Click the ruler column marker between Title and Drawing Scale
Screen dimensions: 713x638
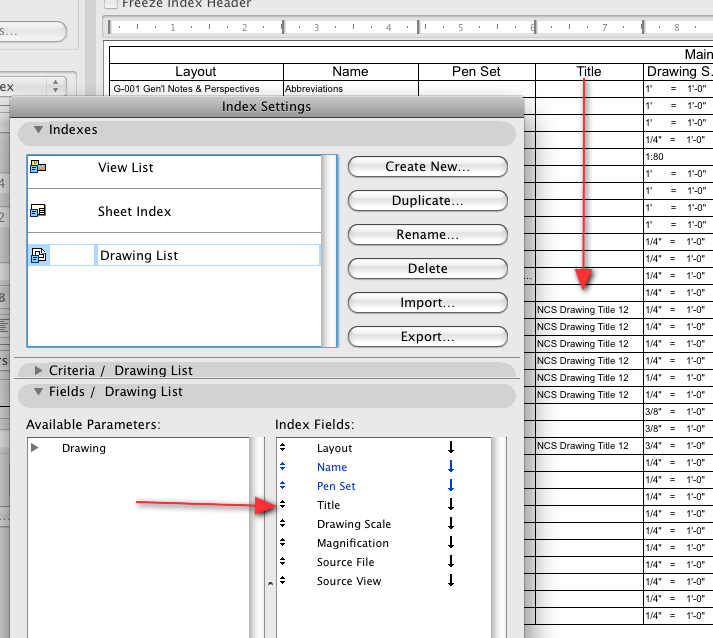tap(643, 27)
